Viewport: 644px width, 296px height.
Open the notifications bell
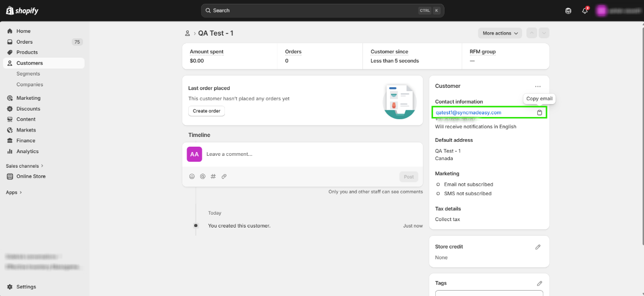[x=585, y=11]
